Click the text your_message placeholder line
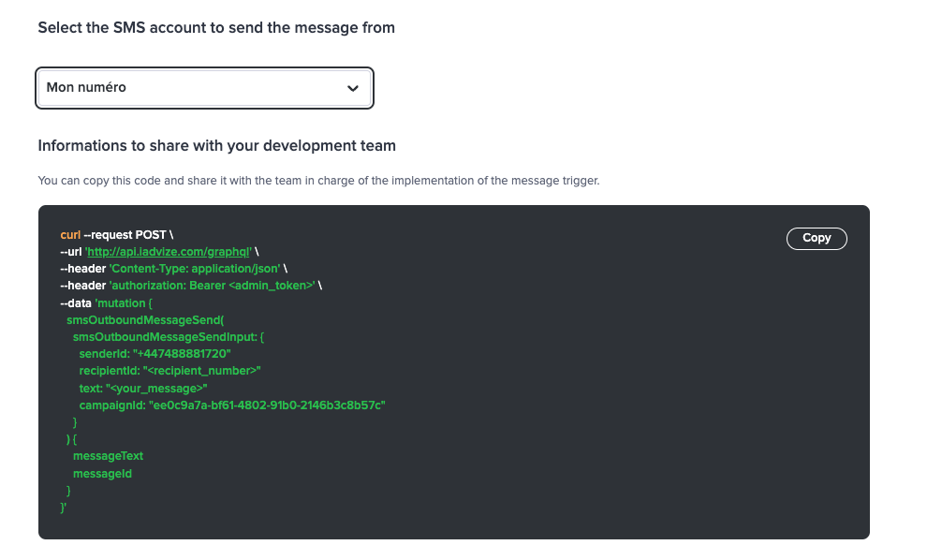 tap(143, 389)
